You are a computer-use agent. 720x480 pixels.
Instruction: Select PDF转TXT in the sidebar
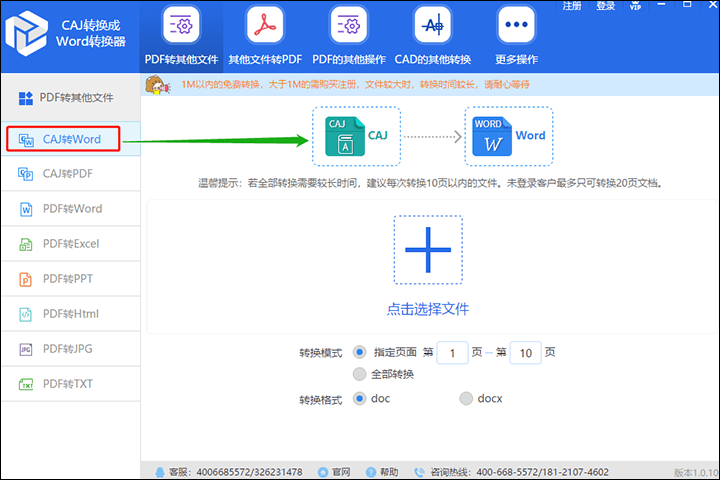pos(71,384)
